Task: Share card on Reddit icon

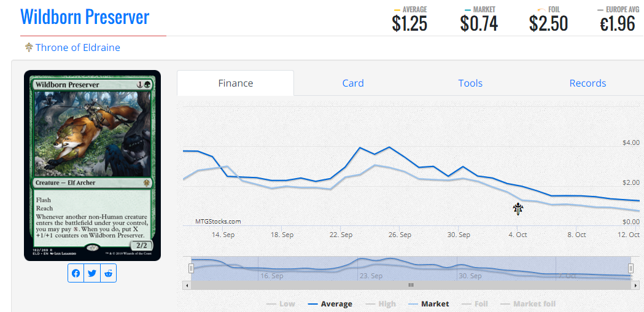Action: pos(108,274)
